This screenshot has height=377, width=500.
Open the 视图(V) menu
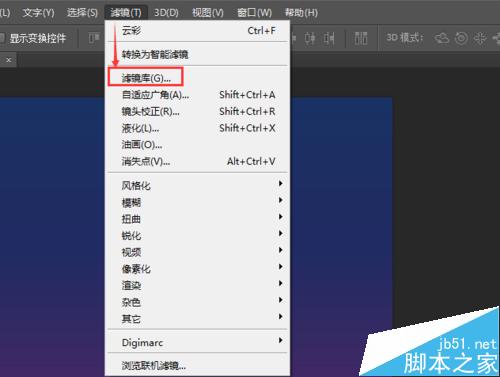(208, 13)
